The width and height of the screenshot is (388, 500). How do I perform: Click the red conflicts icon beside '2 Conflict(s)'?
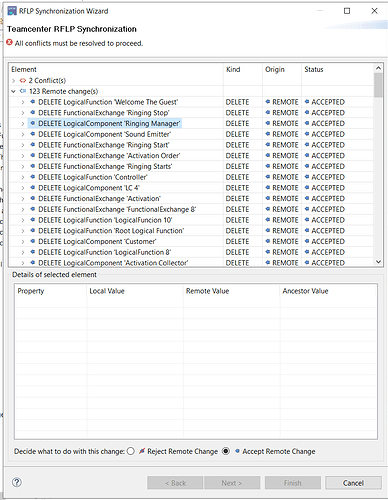(x=23, y=80)
